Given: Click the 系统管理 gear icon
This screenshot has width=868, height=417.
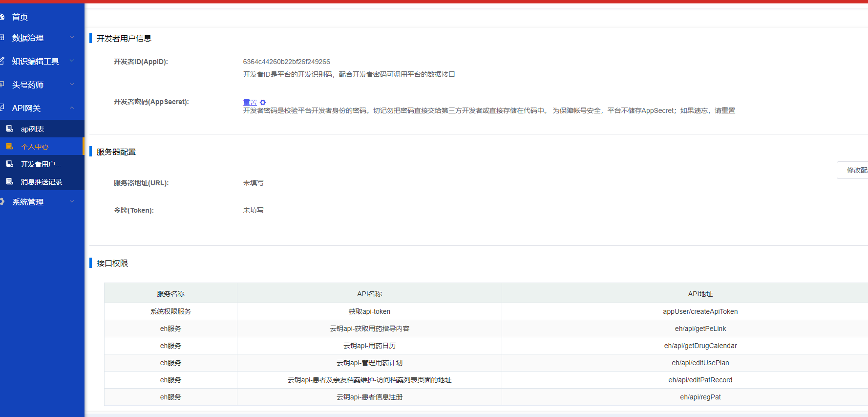Looking at the screenshot, I should [x=1, y=201].
